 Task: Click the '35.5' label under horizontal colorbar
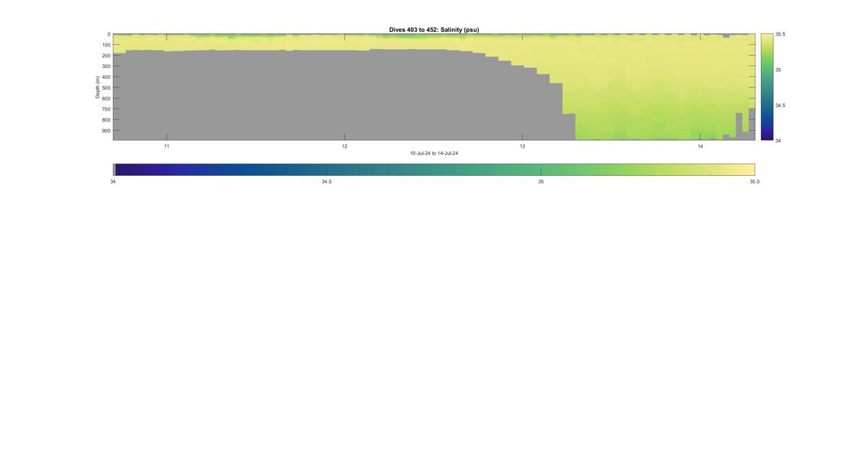(x=754, y=182)
